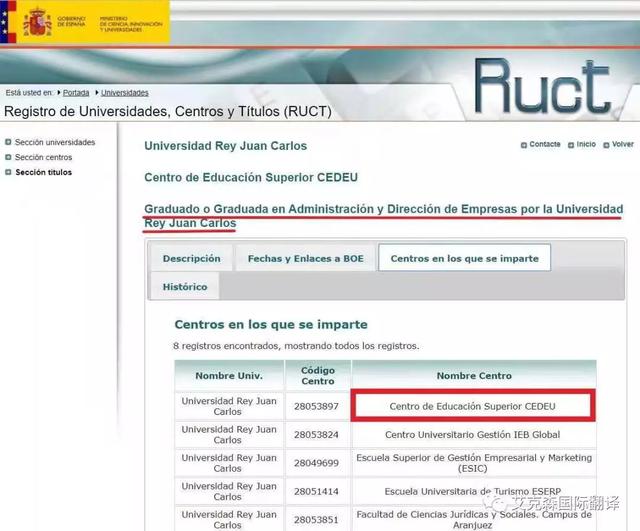
Task: Click the Registro de Universidades, Centros y Títulos title
Action: (x=168, y=111)
